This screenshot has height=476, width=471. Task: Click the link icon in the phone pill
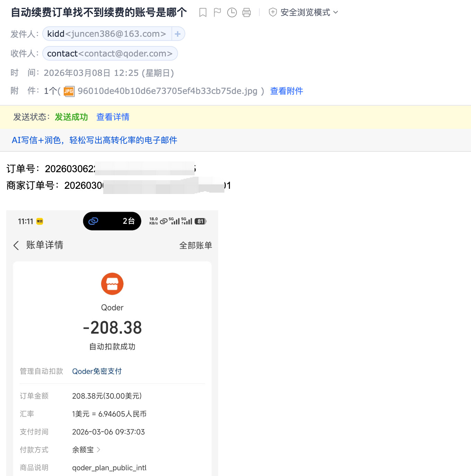click(94, 221)
